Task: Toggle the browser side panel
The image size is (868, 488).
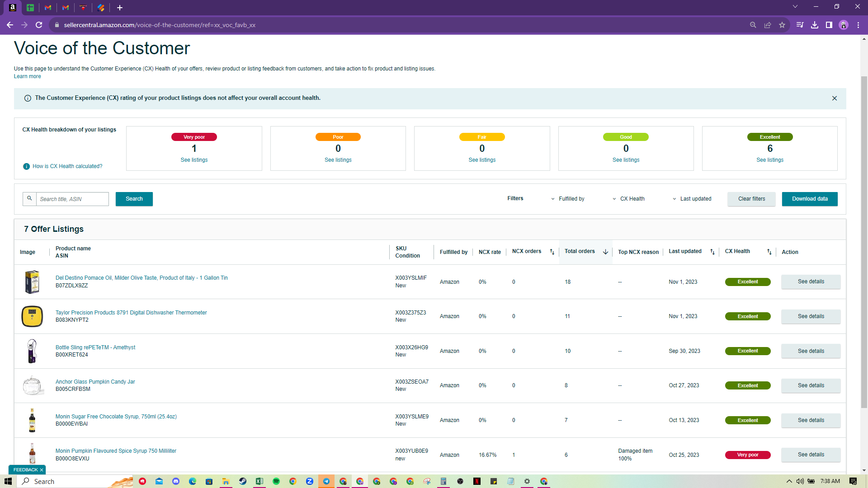Action: [x=829, y=25]
